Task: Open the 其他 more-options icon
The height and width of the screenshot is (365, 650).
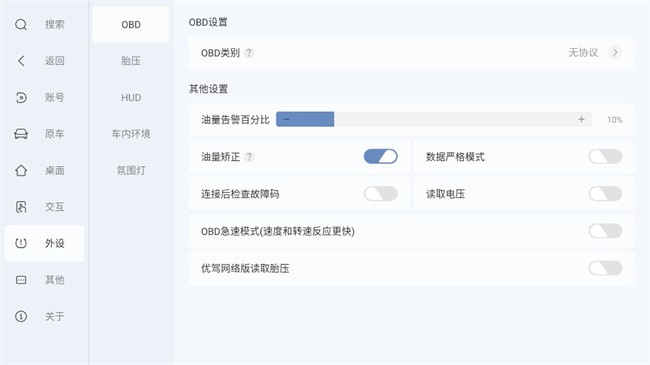Action: click(21, 280)
